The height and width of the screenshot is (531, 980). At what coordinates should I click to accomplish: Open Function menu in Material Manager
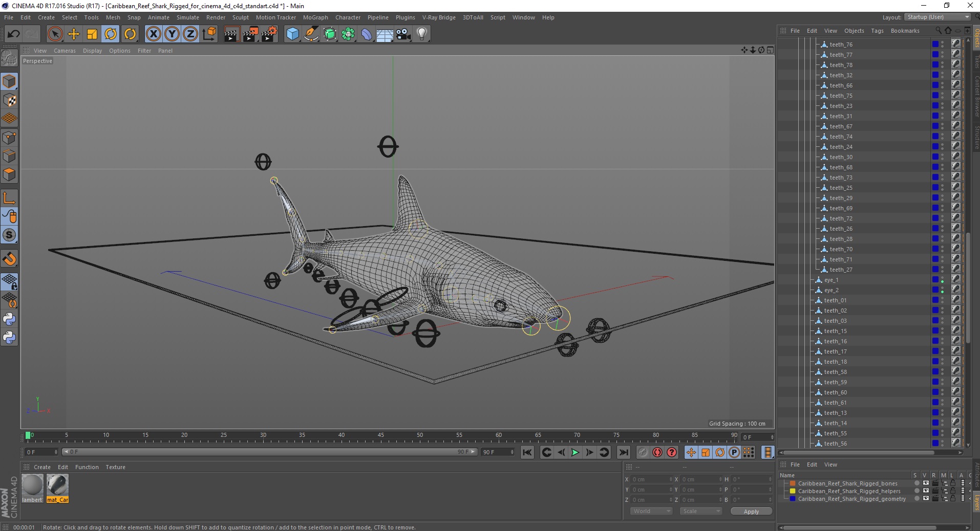[87, 467]
